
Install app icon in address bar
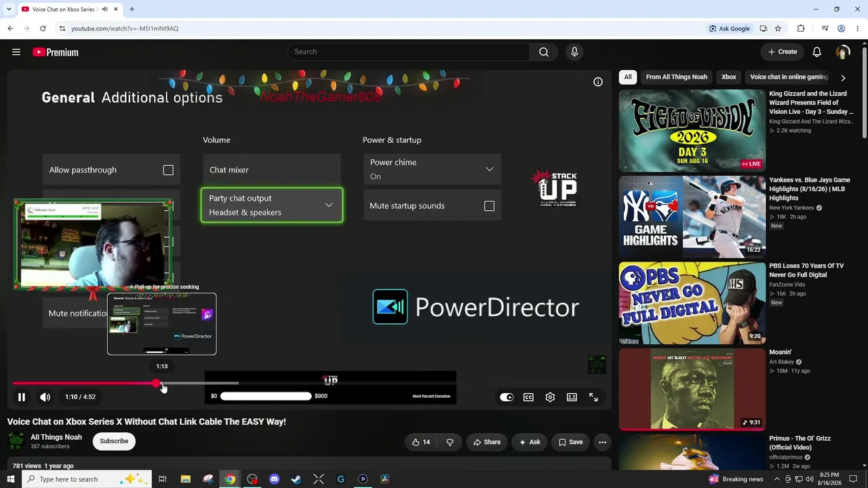764,28
